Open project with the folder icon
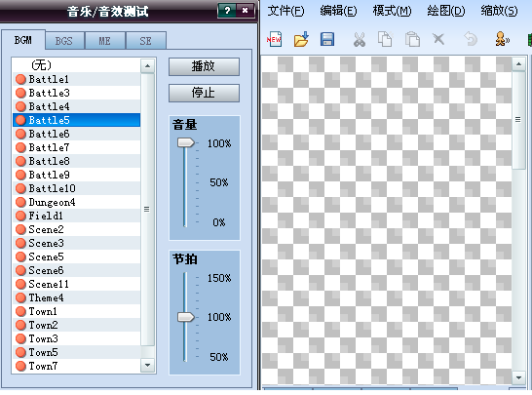This screenshot has height=395, width=532. click(301, 39)
